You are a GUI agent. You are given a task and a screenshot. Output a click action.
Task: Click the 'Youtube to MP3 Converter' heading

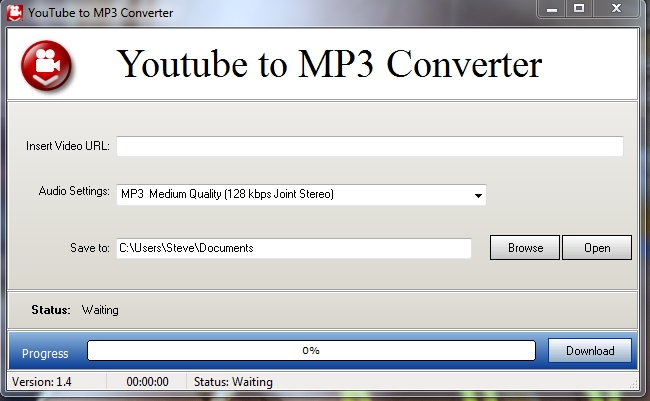(x=329, y=63)
